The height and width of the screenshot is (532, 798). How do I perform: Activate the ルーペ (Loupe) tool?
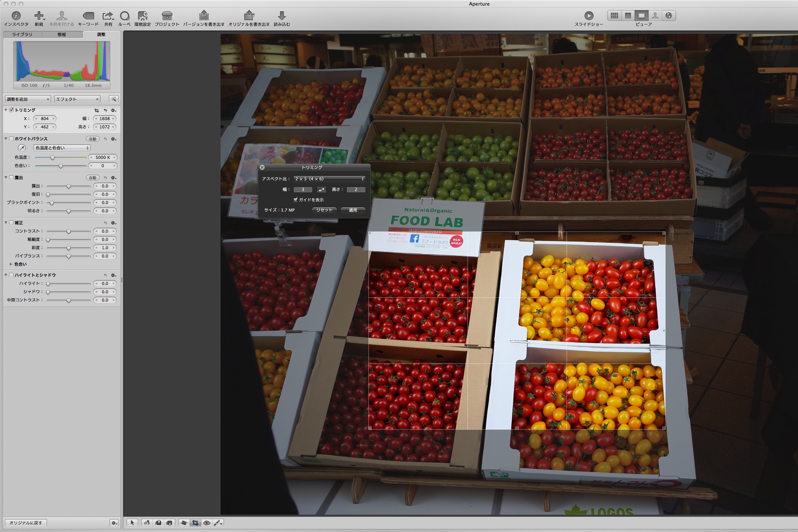click(x=125, y=16)
